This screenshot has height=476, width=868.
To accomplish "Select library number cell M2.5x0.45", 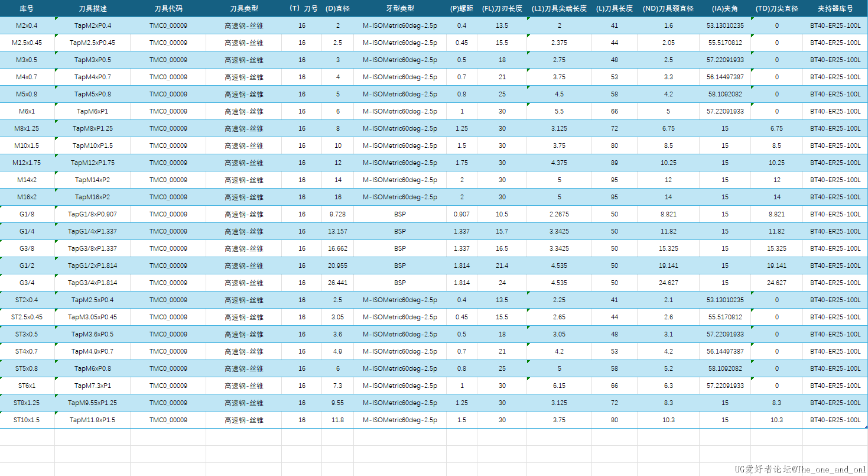I will (27, 43).
